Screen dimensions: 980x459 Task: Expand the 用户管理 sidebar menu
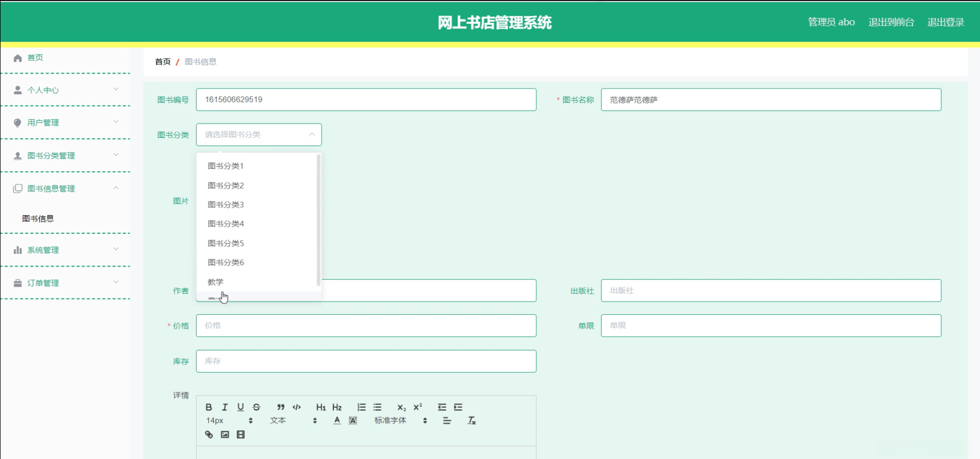[66, 122]
